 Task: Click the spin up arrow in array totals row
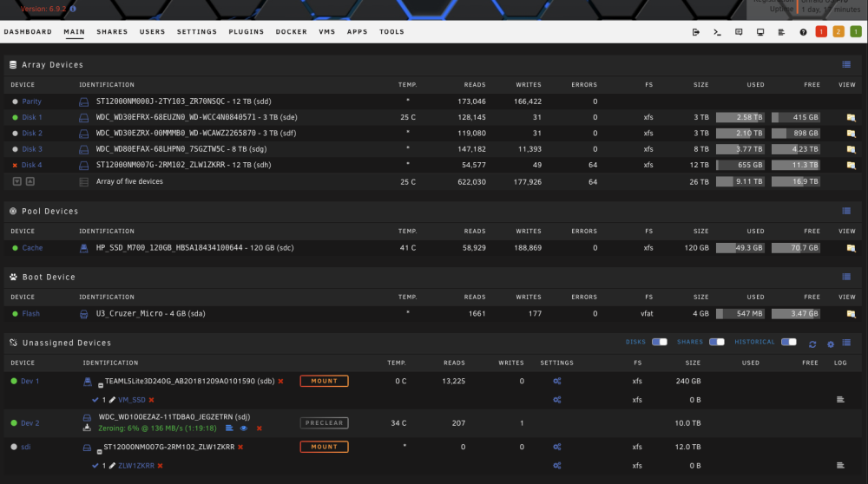[30, 181]
